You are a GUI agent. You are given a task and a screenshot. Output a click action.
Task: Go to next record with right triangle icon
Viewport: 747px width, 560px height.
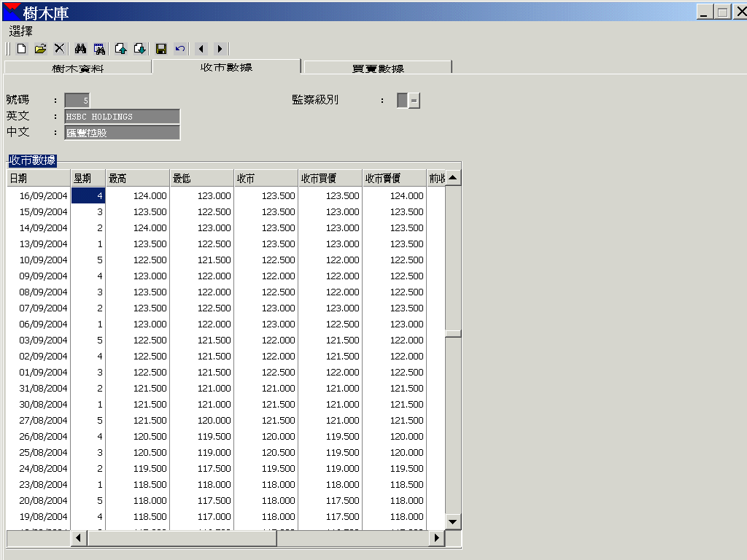coord(220,49)
